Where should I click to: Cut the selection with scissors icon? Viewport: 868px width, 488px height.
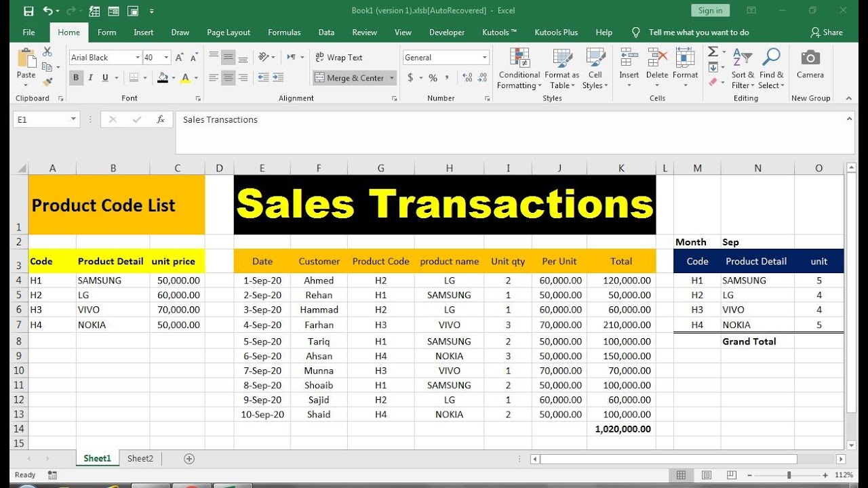coord(47,52)
